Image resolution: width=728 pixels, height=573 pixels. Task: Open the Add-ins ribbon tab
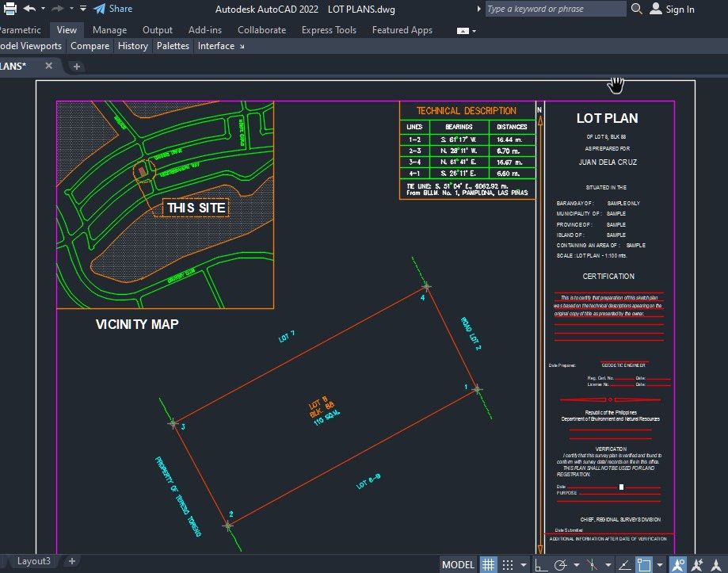[204, 30]
